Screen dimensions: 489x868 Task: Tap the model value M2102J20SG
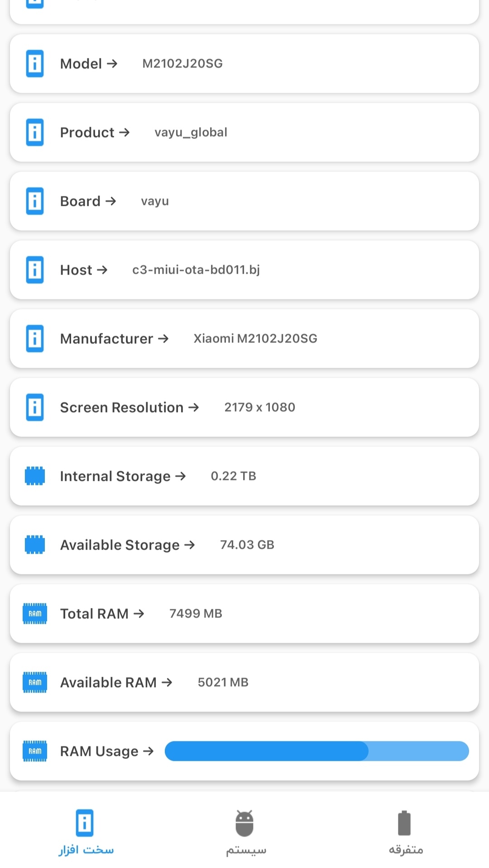pos(182,64)
